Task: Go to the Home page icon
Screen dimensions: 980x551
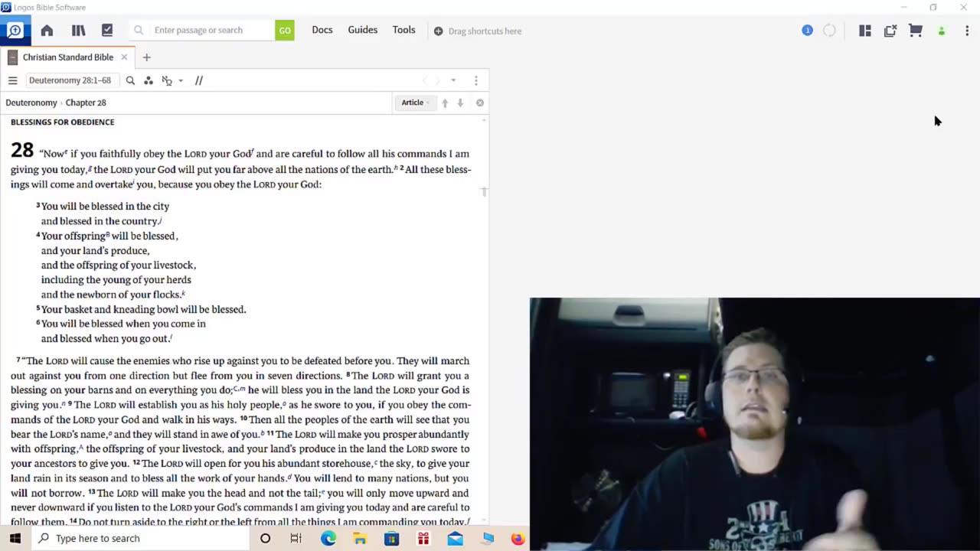Action: (47, 31)
